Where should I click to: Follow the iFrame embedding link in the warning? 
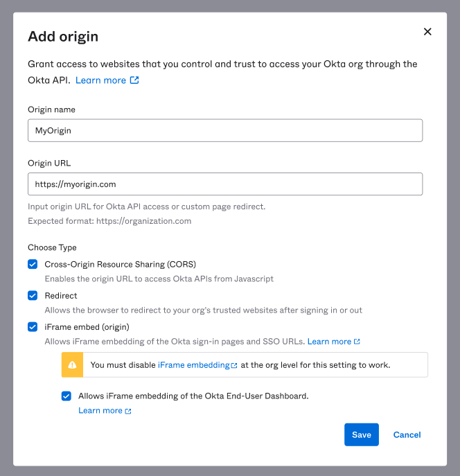pos(193,365)
